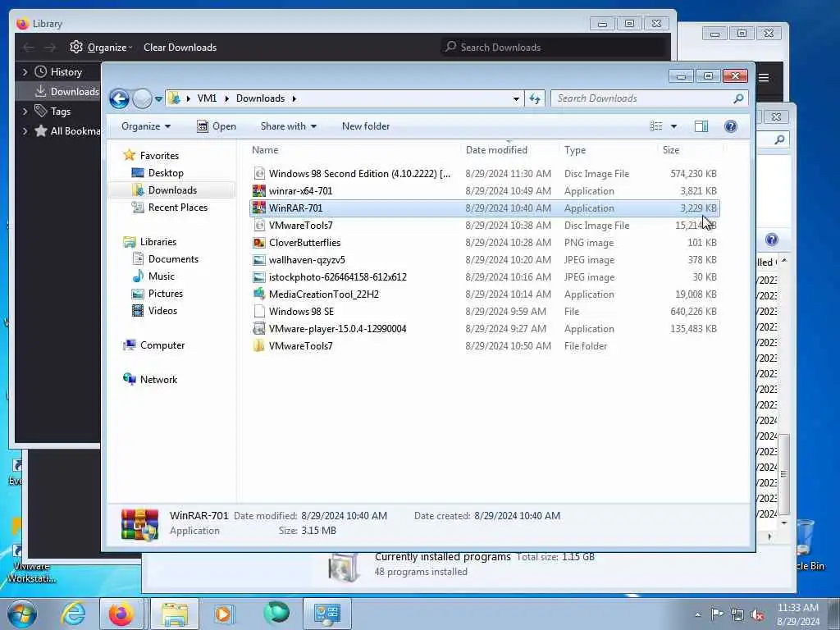
Task: Sort by the Name column header
Action: (x=354, y=150)
